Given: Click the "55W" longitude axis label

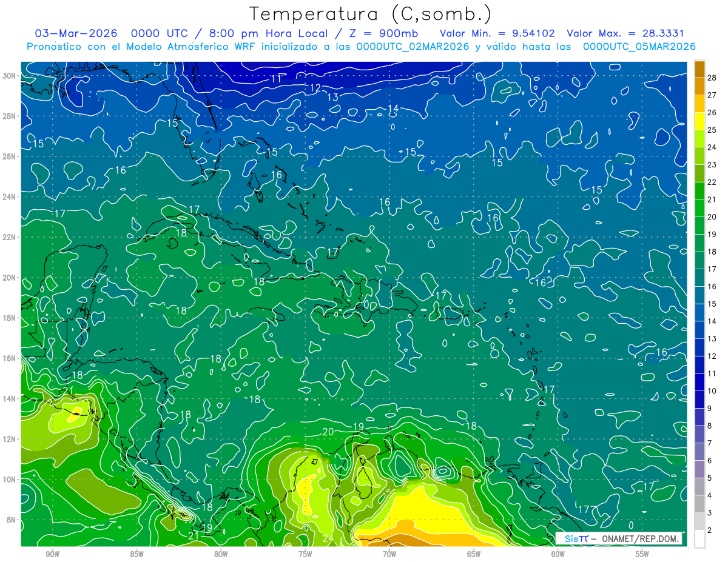Looking at the screenshot, I should [x=642, y=554].
